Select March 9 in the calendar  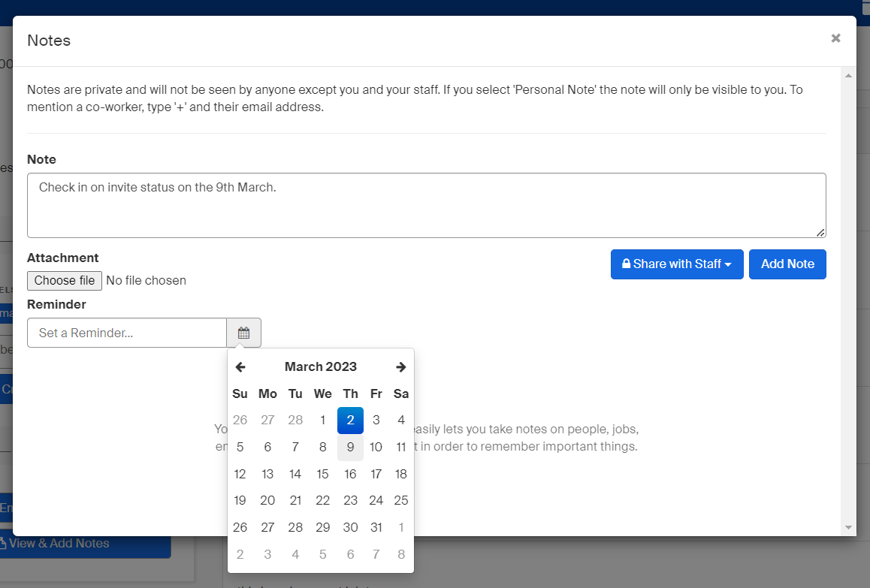click(x=350, y=447)
